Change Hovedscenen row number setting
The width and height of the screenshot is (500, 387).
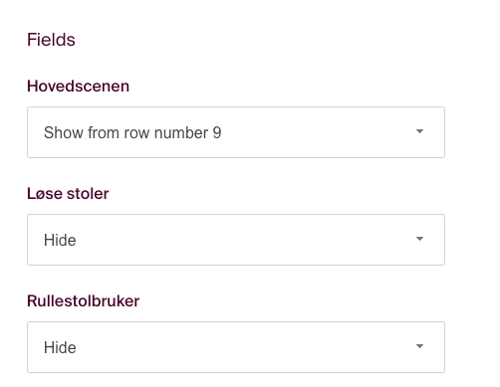(x=236, y=132)
